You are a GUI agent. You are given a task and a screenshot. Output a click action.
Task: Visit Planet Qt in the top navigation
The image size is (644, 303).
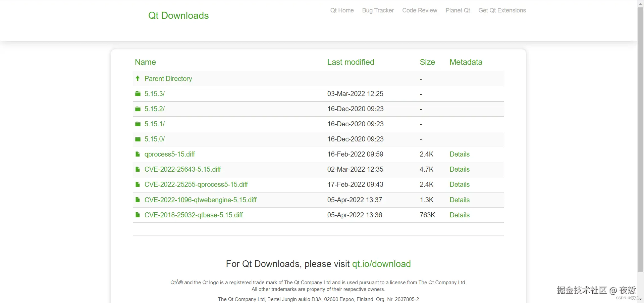458,10
